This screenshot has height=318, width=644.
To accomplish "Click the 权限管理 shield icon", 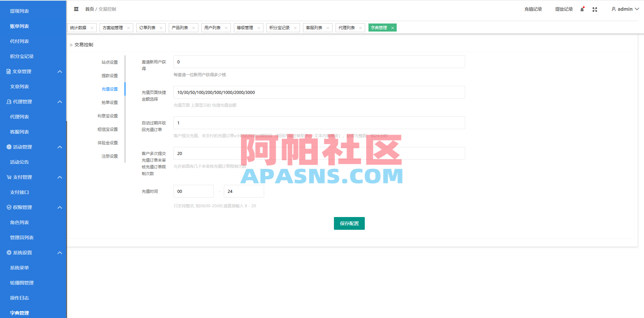I will coord(9,207).
